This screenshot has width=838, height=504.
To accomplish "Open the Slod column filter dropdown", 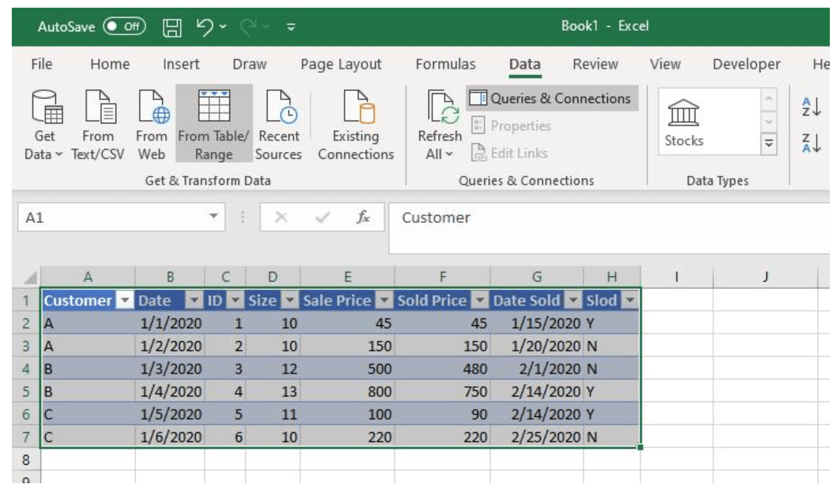I will (x=630, y=300).
